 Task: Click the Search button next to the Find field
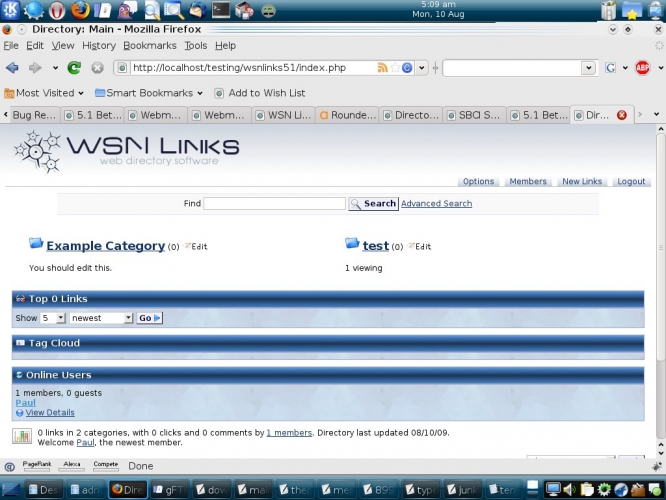tap(373, 204)
